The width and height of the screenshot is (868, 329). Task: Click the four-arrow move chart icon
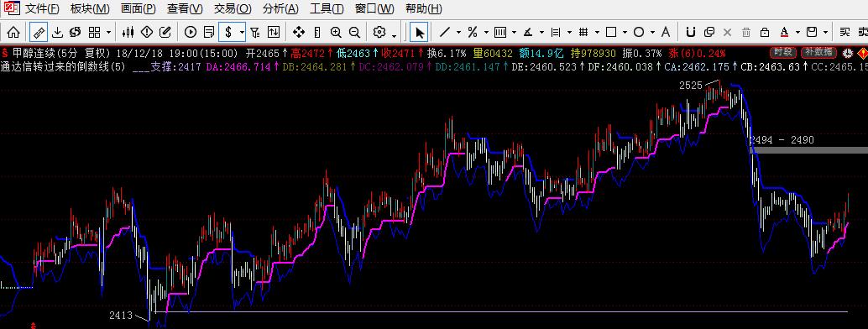click(298, 32)
